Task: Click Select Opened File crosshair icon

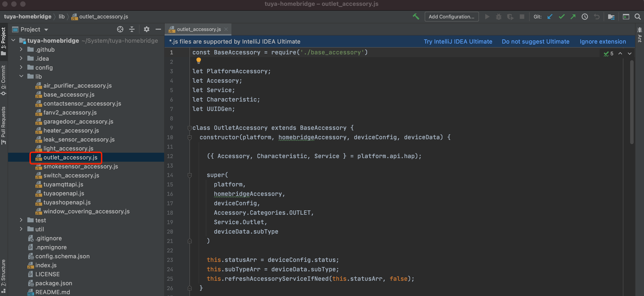Action: pos(120,29)
